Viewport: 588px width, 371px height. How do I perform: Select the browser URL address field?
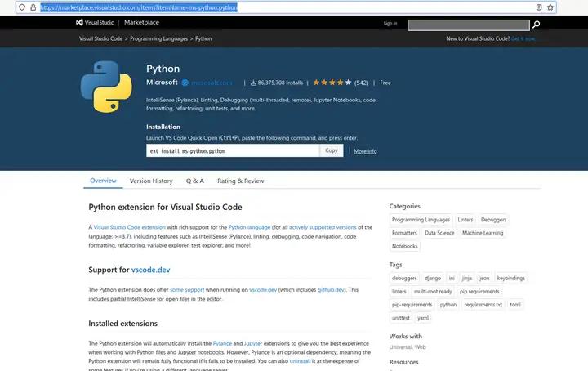tap(286, 7)
